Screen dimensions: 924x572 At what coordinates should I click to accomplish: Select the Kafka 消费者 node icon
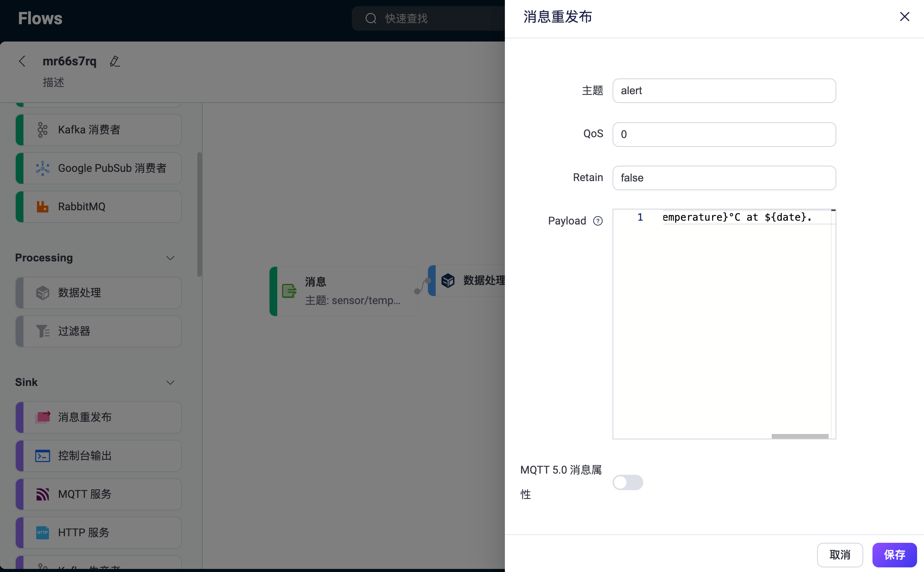(42, 130)
